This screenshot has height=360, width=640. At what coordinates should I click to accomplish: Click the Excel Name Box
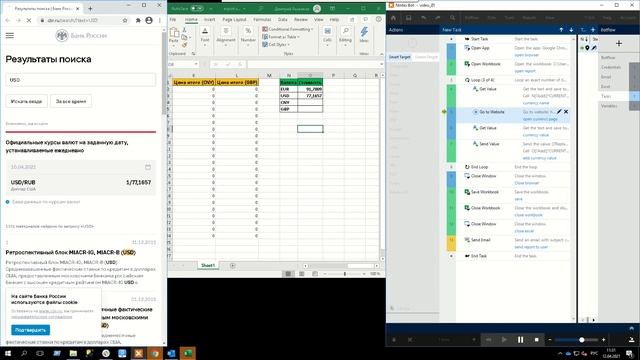tap(182, 64)
